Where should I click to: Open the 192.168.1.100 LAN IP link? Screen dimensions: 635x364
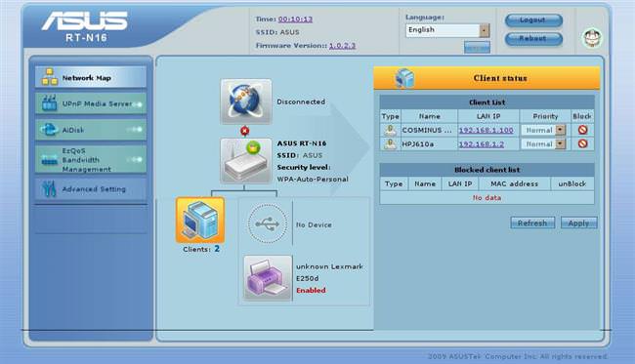coord(486,130)
